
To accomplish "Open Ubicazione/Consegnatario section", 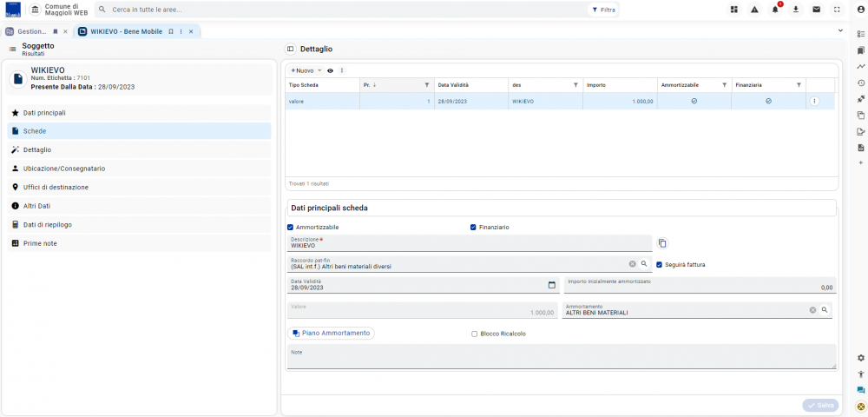I will coord(140,169).
